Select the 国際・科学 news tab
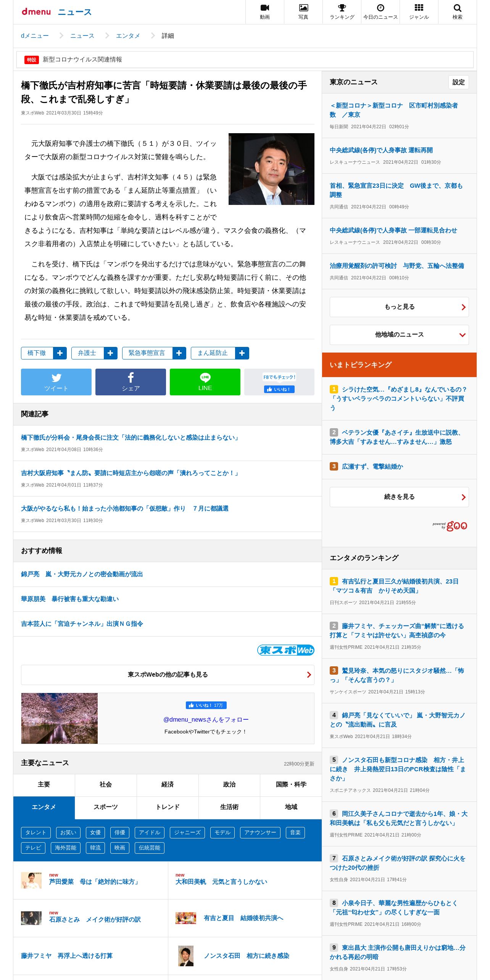The image size is (490, 980). 291,785
